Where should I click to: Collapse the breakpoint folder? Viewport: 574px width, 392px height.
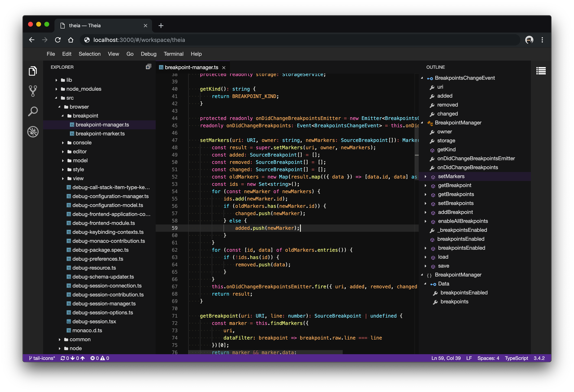(63, 116)
